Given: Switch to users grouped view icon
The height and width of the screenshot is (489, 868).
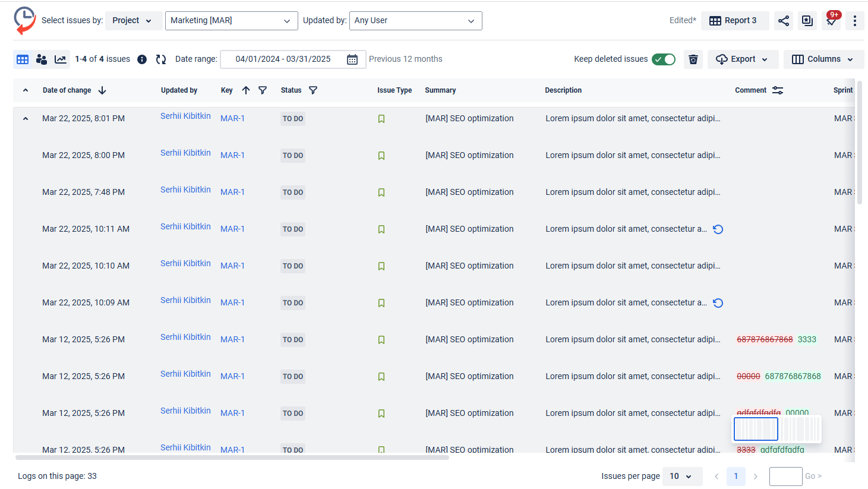Looking at the screenshot, I should point(42,59).
